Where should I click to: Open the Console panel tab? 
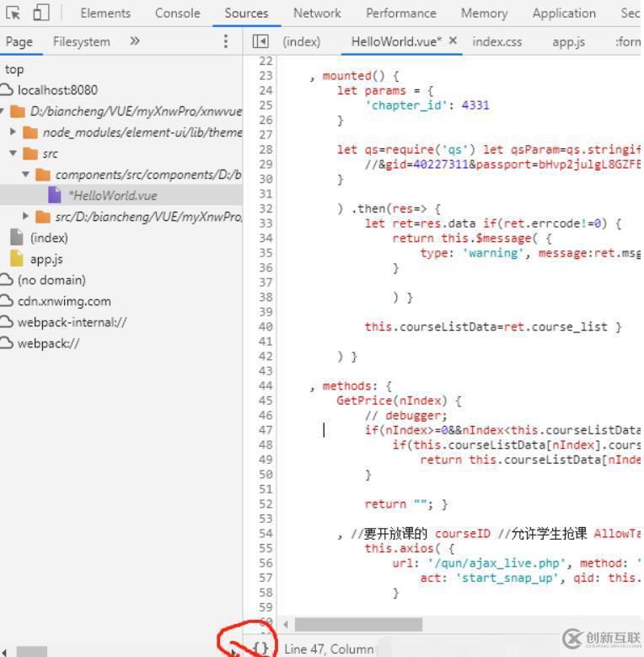point(177,13)
